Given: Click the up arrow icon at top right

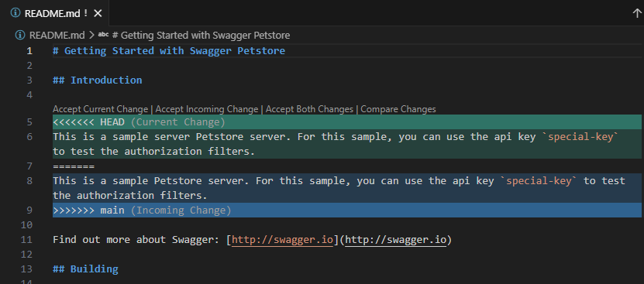Looking at the screenshot, I should pyautogui.click(x=636, y=13).
